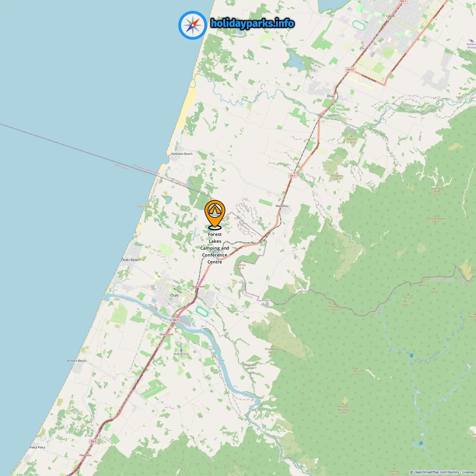Click the Otaki Airstrip airplane icon
Viewport: 476px width, 476px height.
point(181,348)
